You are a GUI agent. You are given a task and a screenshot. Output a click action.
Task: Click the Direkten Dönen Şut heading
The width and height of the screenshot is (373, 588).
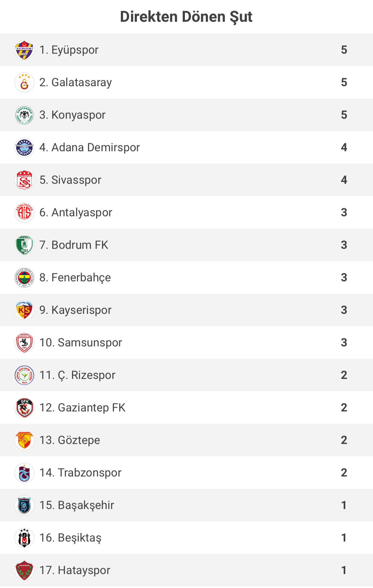[186, 17]
